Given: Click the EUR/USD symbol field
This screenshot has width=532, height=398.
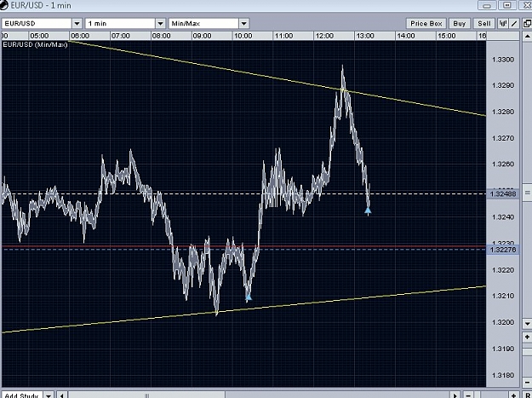Looking at the screenshot, I should tap(37, 23).
